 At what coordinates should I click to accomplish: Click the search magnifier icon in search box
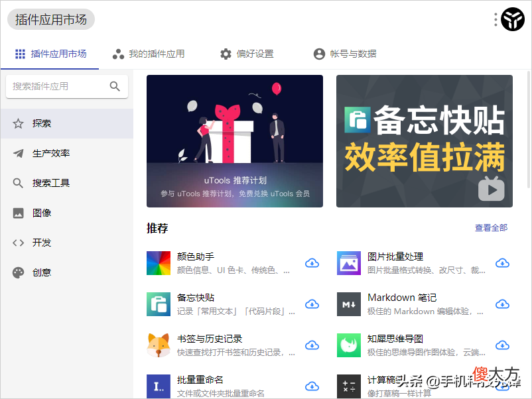tap(115, 86)
